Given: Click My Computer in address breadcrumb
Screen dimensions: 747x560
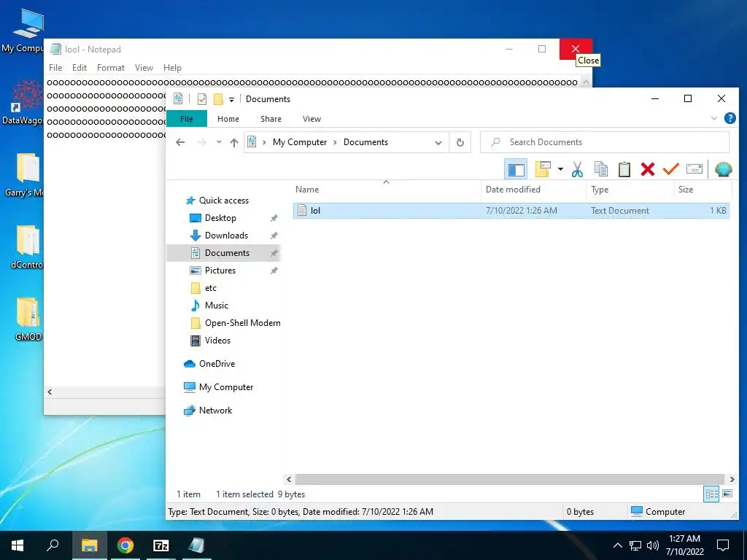Looking at the screenshot, I should pyautogui.click(x=300, y=142).
